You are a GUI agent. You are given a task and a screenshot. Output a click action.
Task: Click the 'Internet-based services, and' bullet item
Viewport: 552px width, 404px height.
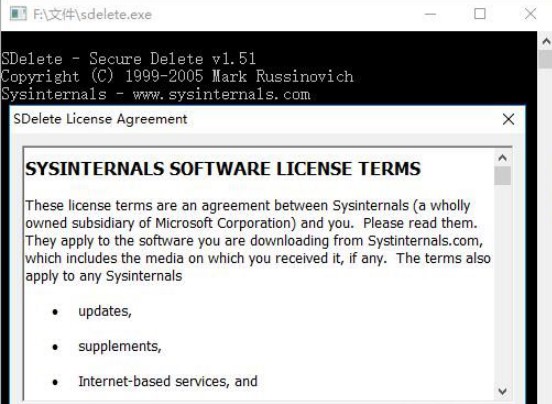(168, 381)
